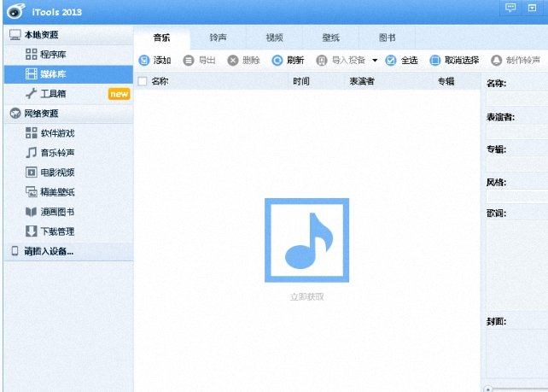548x392 pixels.
Task: Click the 名称 input field in details panel
Action: (517, 99)
